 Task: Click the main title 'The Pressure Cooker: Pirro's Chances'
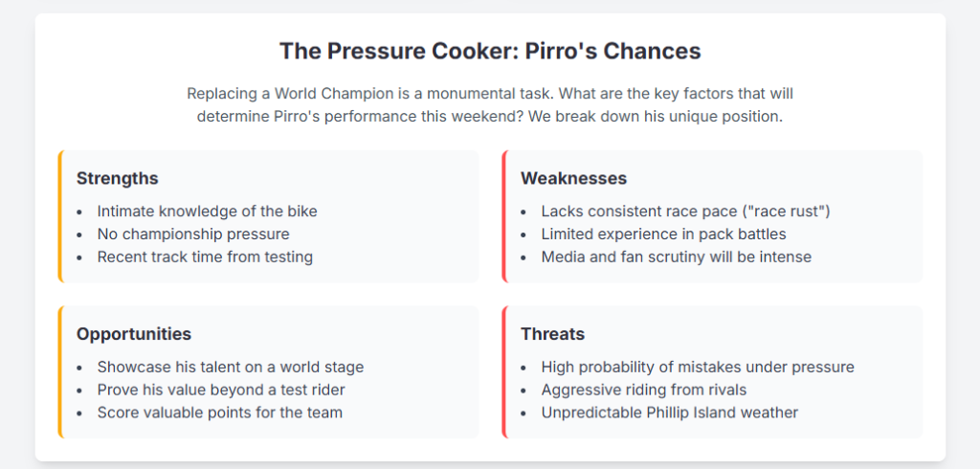pos(490,51)
